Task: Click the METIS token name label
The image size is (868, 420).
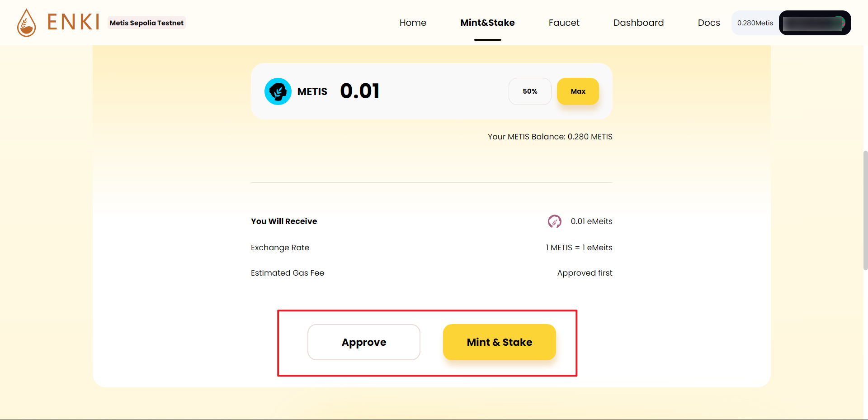Action: [x=312, y=91]
